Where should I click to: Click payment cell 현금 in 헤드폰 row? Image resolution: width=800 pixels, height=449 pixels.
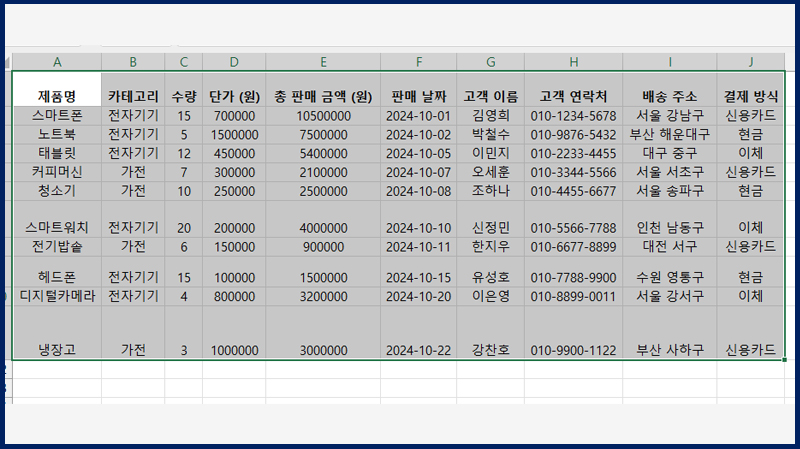coord(751,271)
